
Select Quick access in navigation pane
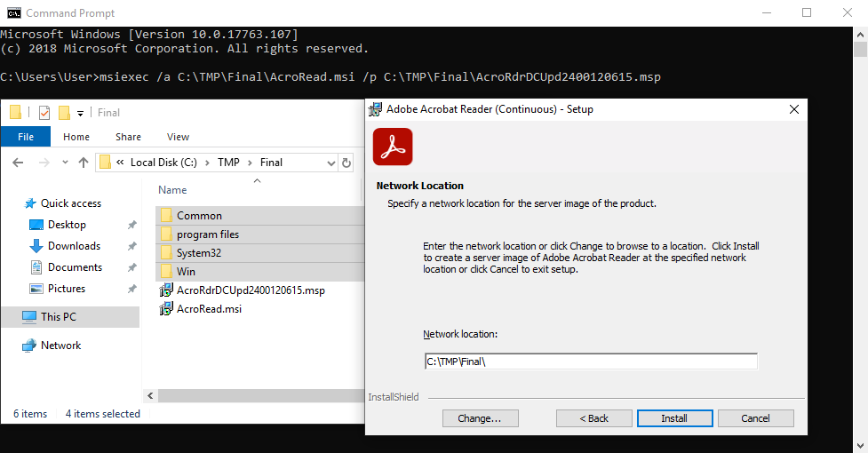click(x=71, y=203)
